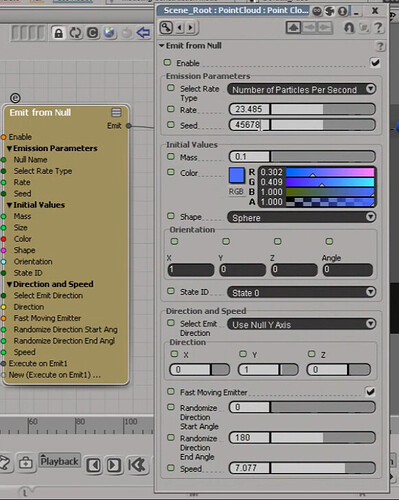Click Enable input port on node
The image size is (399, 500).
[x=3, y=137]
